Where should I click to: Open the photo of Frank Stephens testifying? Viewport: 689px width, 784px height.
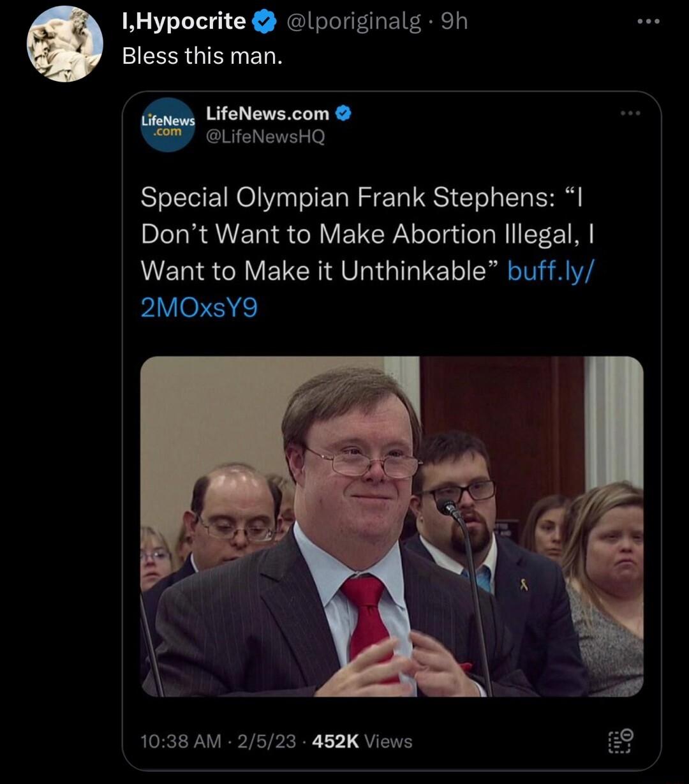(x=392, y=527)
